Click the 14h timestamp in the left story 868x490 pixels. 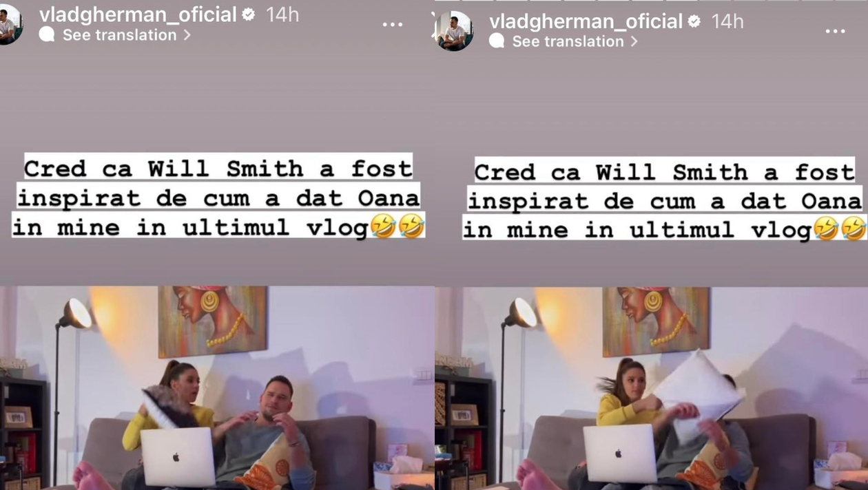click(282, 14)
